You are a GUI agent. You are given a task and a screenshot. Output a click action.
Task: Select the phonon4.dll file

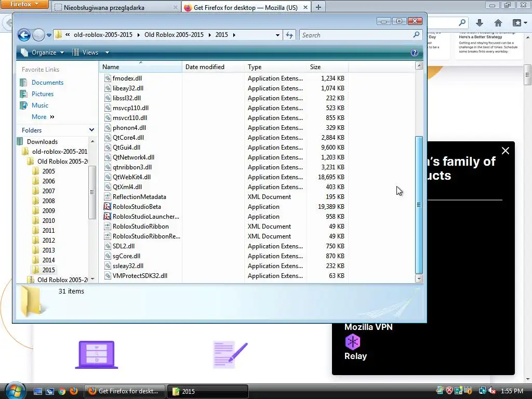[x=129, y=127]
